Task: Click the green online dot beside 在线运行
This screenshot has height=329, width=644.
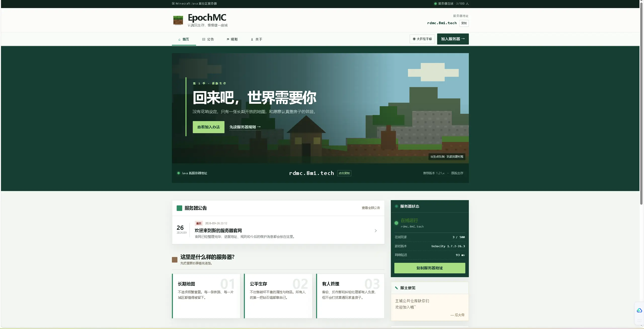Action: (396, 223)
